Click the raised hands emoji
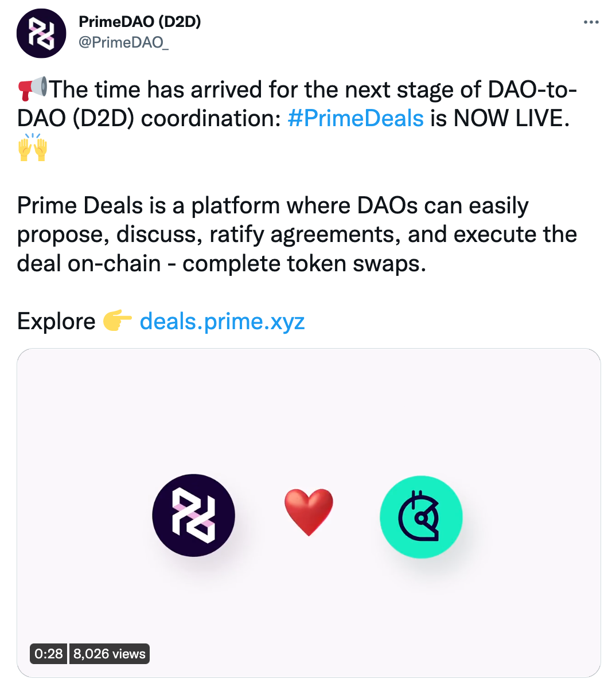The width and height of the screenshot is (616, 679). click(x=32, y=147)
